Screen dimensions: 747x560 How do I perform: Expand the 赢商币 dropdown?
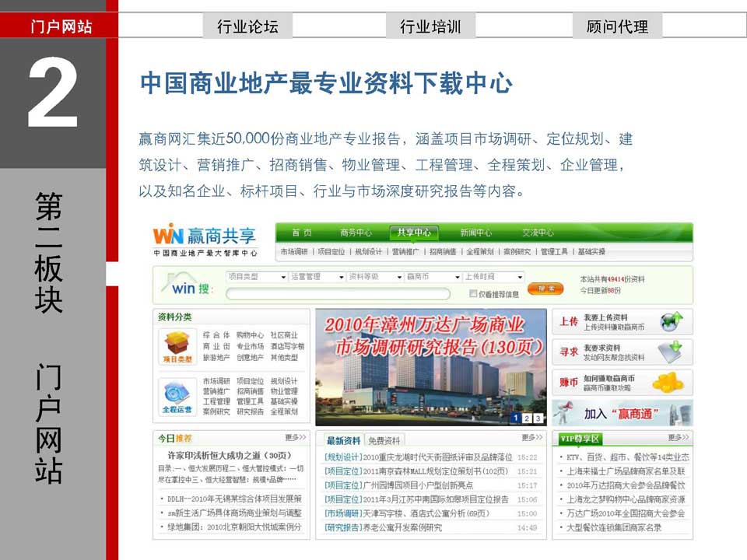click(x=433, y=277)
